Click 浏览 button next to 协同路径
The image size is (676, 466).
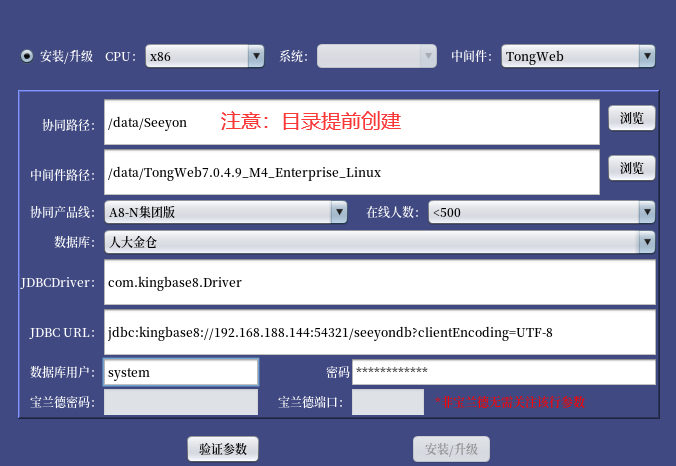[632, 118]
